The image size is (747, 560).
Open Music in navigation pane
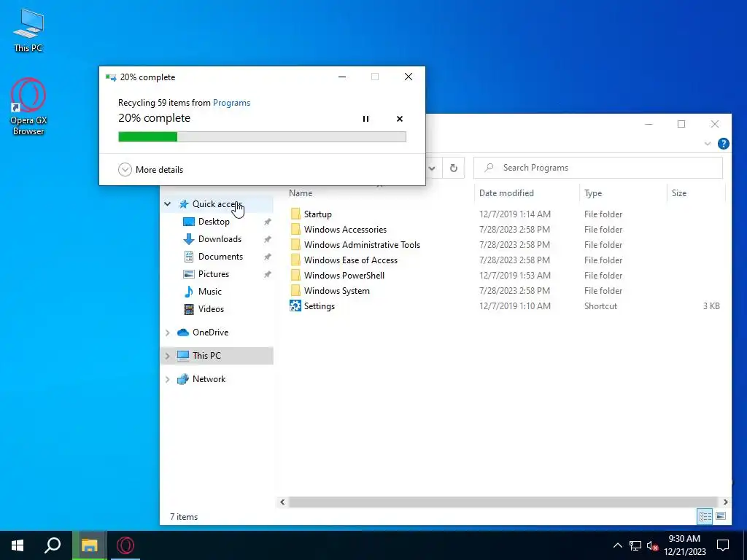(x=209, y=292)
